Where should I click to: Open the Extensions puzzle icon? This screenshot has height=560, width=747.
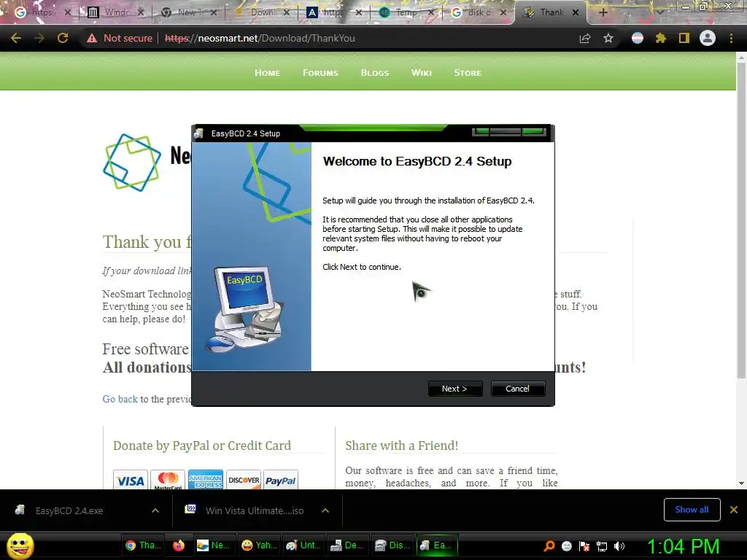(661, 38)
